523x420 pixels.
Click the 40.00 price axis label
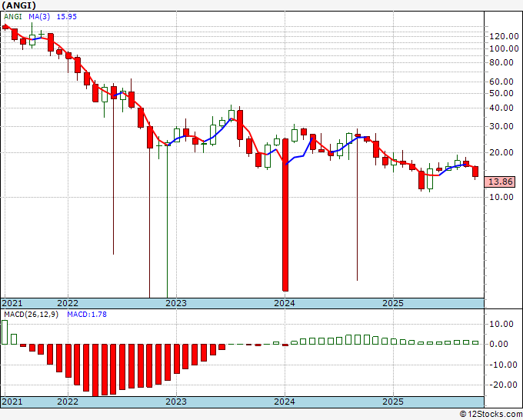[x=501, y=108]
